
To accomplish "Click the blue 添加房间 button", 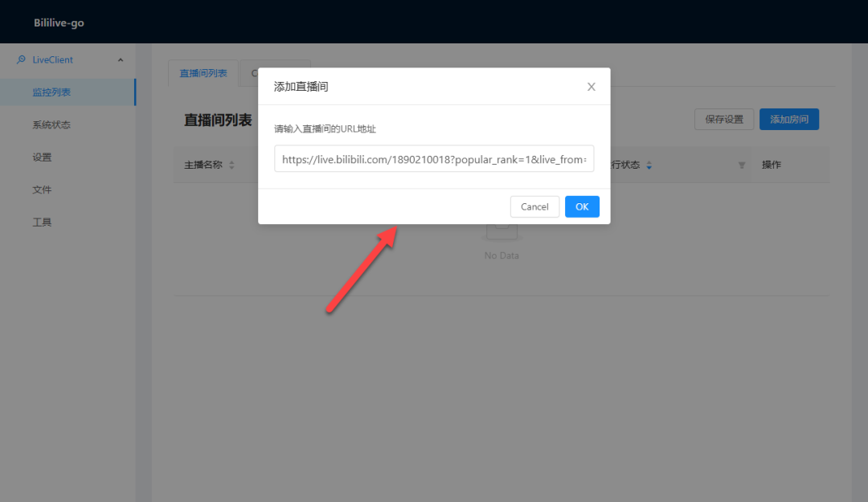I will coord(789,119).
